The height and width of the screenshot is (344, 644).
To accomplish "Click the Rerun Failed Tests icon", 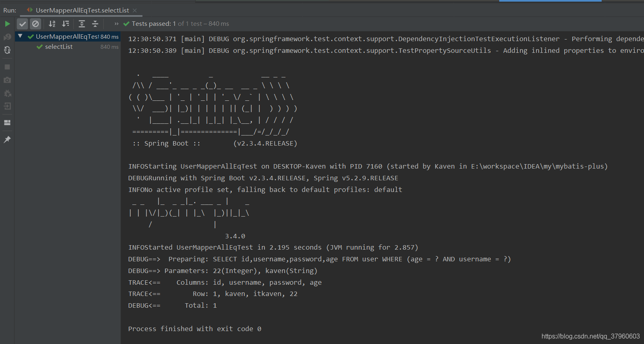I will tap(7, 37).
